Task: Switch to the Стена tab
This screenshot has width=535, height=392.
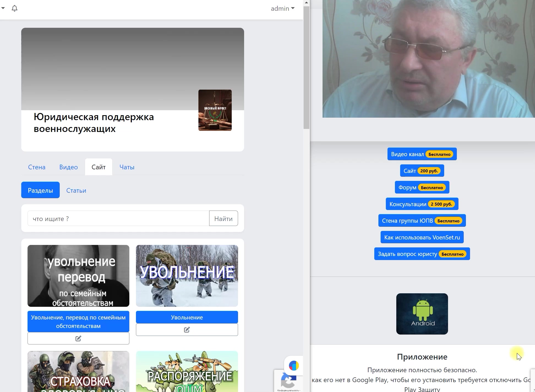Action: (37, 167)
